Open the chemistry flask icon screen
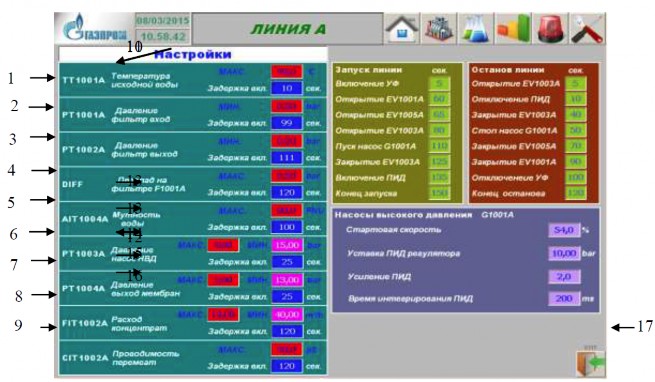The width and height of the screenshot is (655, 382). pyautogui.click(x=475, y=29)
